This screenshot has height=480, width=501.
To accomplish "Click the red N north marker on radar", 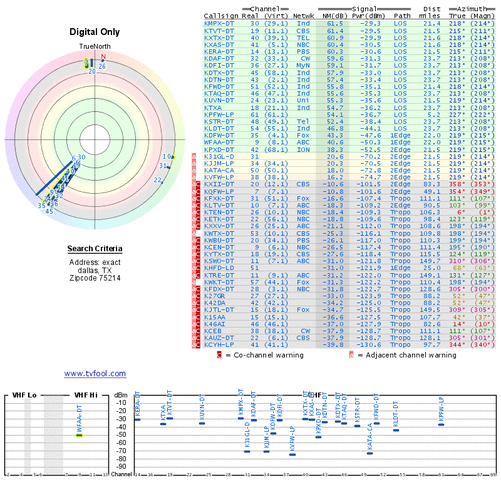I will tap(103, 57).
